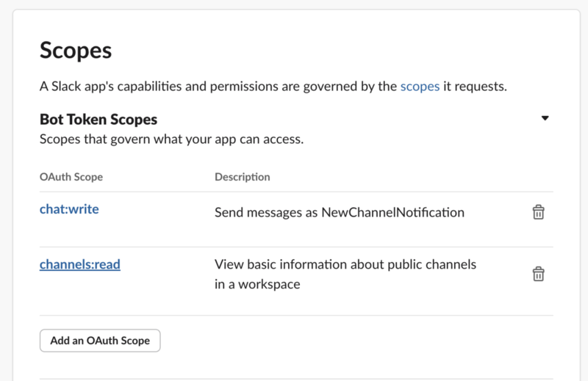The width and height of the screenshot is (588, 381).
Task: Click the Add an OAuth Scope button
Action: [100, 341]
